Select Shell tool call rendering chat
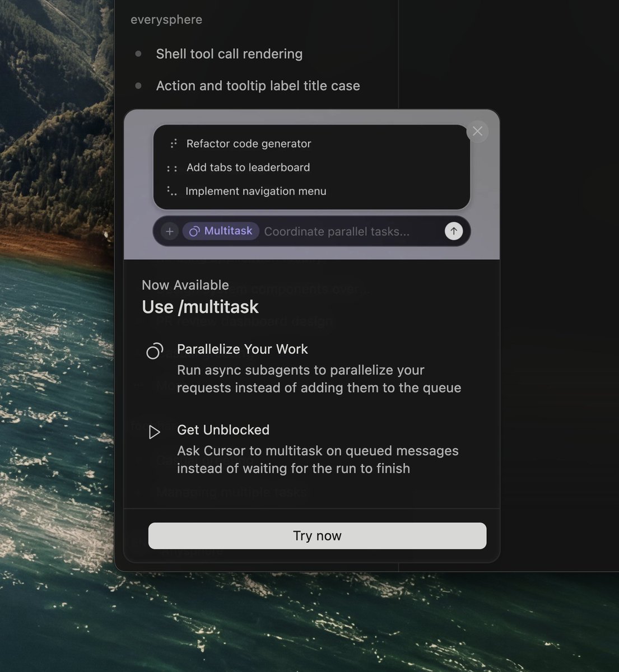The image size is (619, 672). click(x=229, y=54)
